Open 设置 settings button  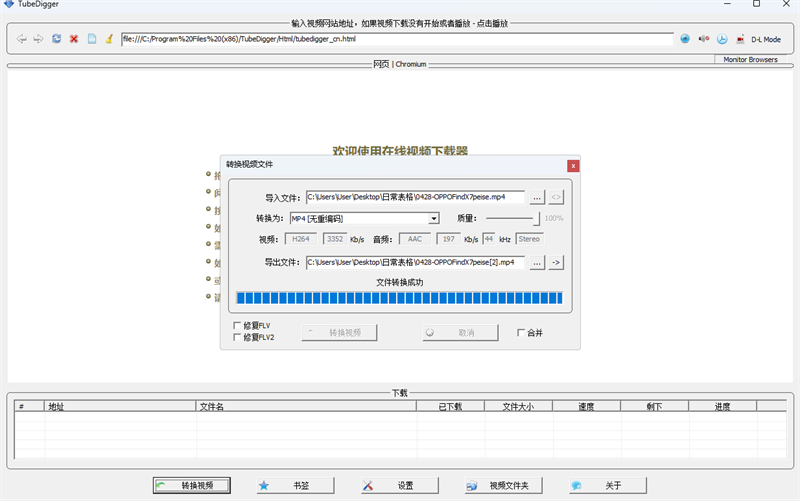[x=397, y=485]
